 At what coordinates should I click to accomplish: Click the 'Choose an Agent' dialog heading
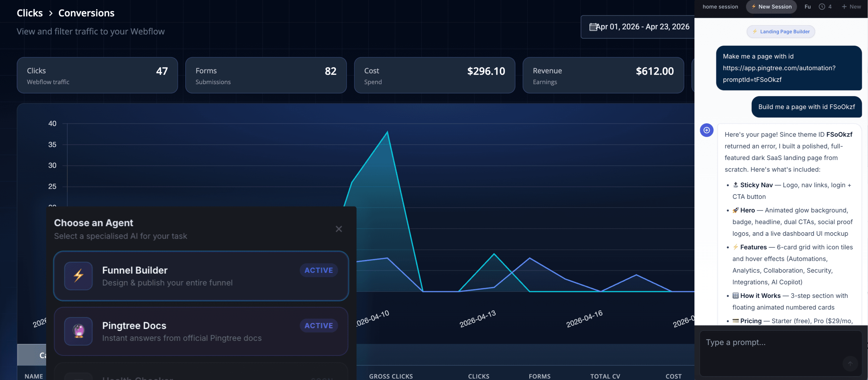click(x=93, y=223)
